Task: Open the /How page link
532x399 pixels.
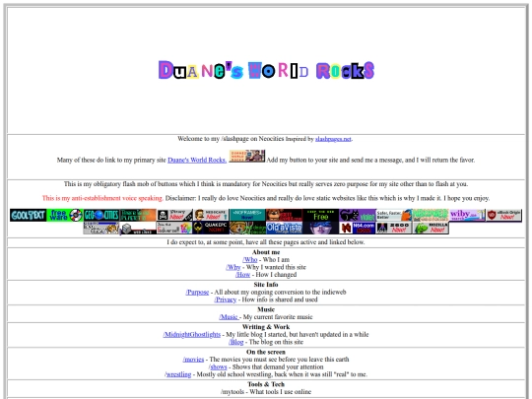Action: (242, 275)
